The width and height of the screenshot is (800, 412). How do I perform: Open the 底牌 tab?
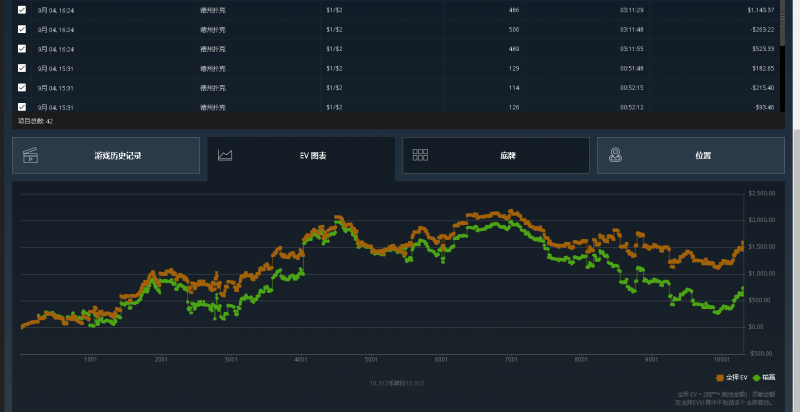(508, 156)
